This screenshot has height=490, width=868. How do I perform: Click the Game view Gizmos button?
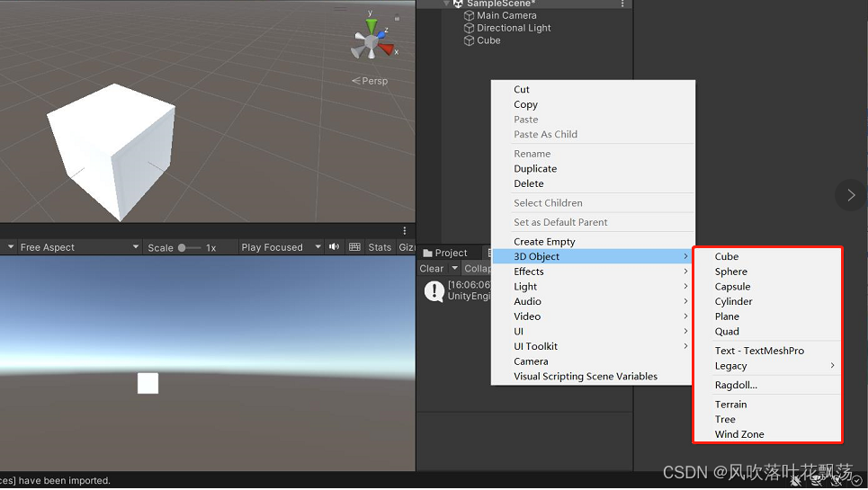pyautogui.click(x=407, y=247)
